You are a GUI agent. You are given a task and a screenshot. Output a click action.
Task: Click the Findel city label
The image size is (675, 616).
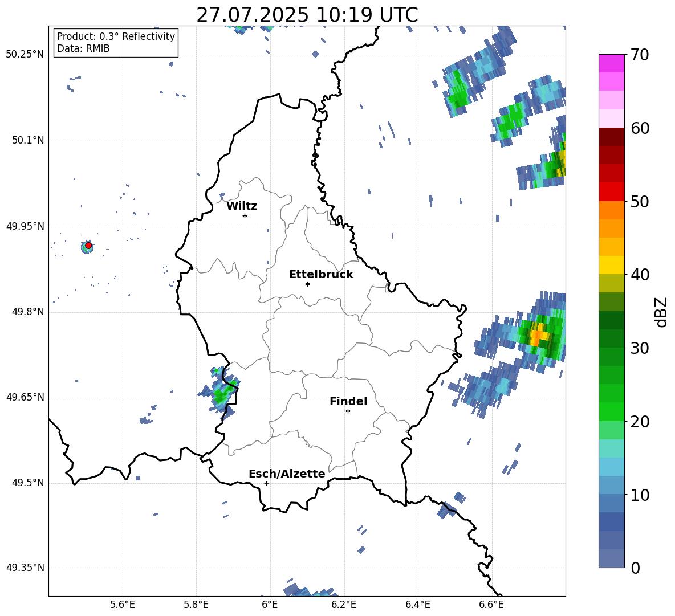pyautogui.click(x=348, y=401)
